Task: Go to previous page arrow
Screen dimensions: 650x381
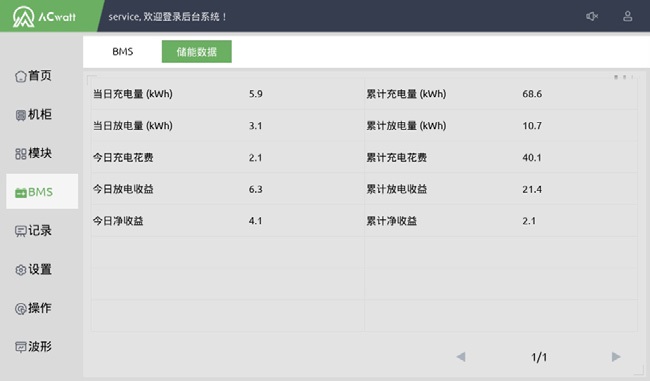Action: 461,357
